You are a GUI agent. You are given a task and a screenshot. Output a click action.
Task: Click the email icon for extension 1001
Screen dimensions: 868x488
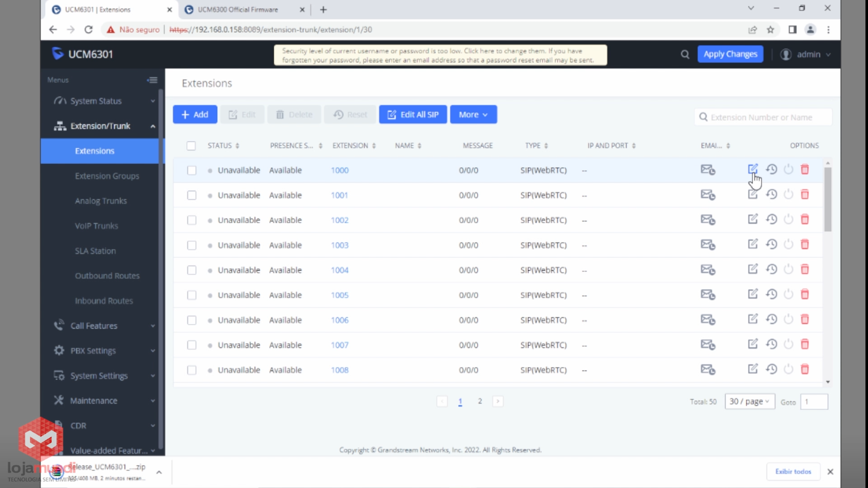(x=707, y=195)
